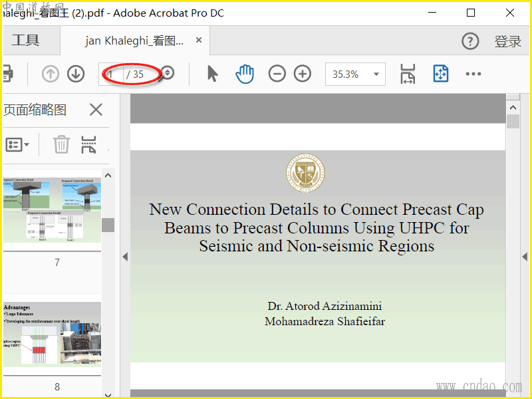This screenshot has height=399, width=532.
Task: Click thumbnail panel scrollbar thumb
Action: click(x=108, y=225)
